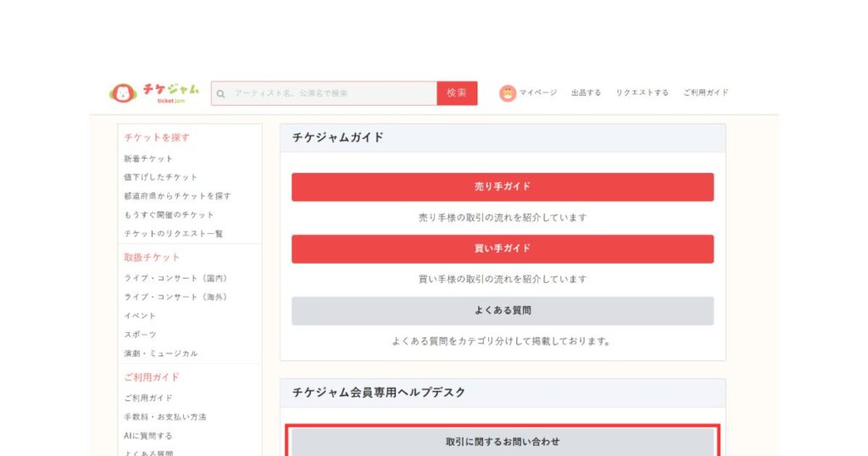This screenshot has width=868, height=456.
Task: Open マイページ in the header
Action: (x=537, y=92)
